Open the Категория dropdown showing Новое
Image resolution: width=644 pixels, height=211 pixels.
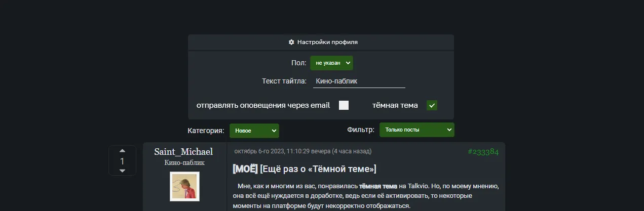pos(254,131)
